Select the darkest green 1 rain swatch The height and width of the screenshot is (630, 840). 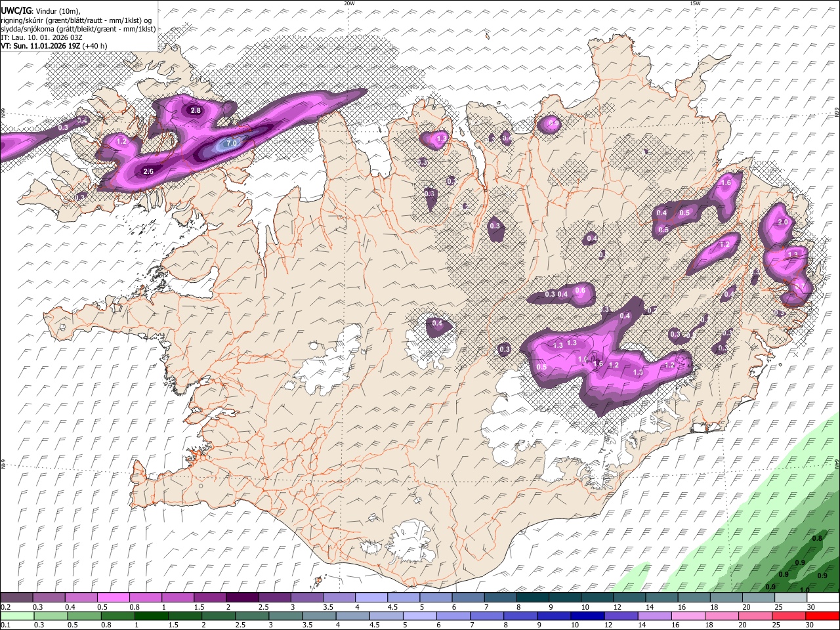click(151, 616)
